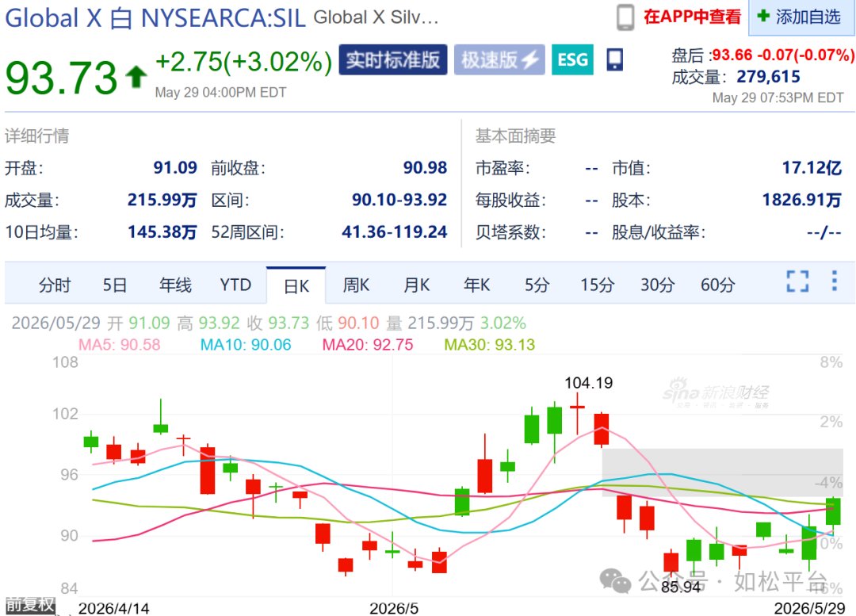Click the blue mobile device icon after ESG
Image resolution: width=856 pixels, height=616 pixels.
pos(615,59)
